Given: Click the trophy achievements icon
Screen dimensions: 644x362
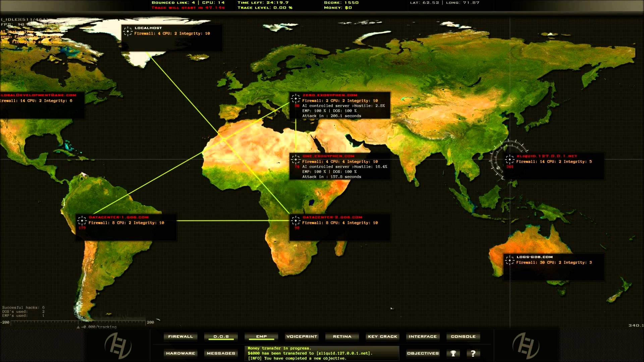Looking at the screenshot, I should click(x=453, y=353).
